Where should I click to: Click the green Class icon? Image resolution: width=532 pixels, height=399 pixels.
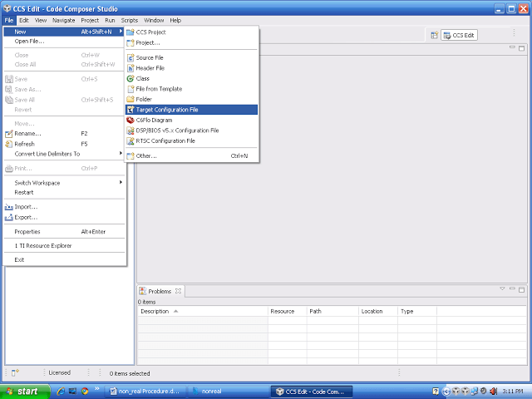(131, 79)
